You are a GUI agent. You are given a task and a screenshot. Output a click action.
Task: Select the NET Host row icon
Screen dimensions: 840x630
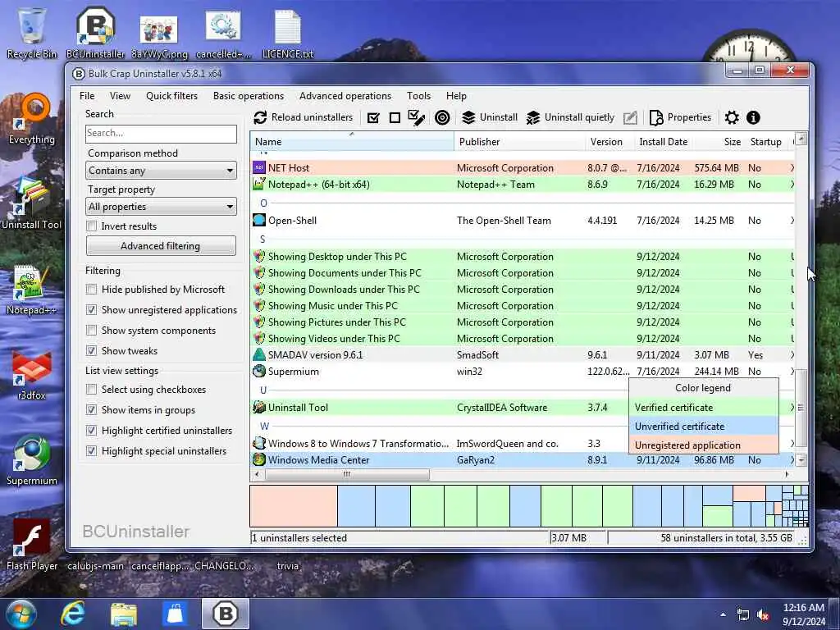tap(258, 167)
